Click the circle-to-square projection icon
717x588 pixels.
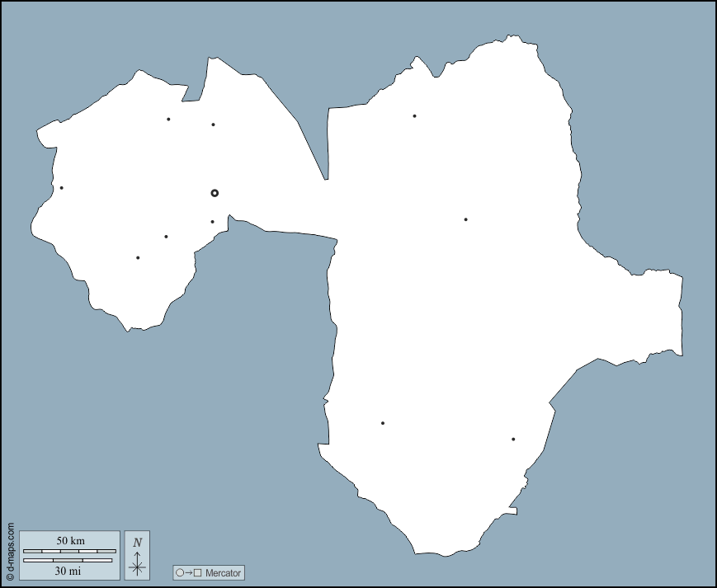click(x=188, y=573)
